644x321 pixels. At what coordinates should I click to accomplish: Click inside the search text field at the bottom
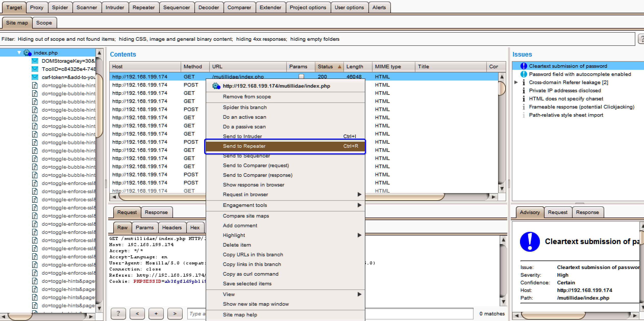202,314
